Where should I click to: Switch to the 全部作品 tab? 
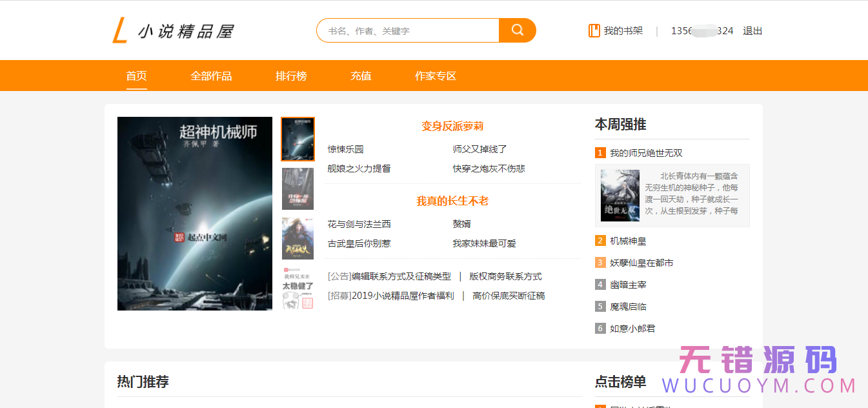(x=211, y=76)
